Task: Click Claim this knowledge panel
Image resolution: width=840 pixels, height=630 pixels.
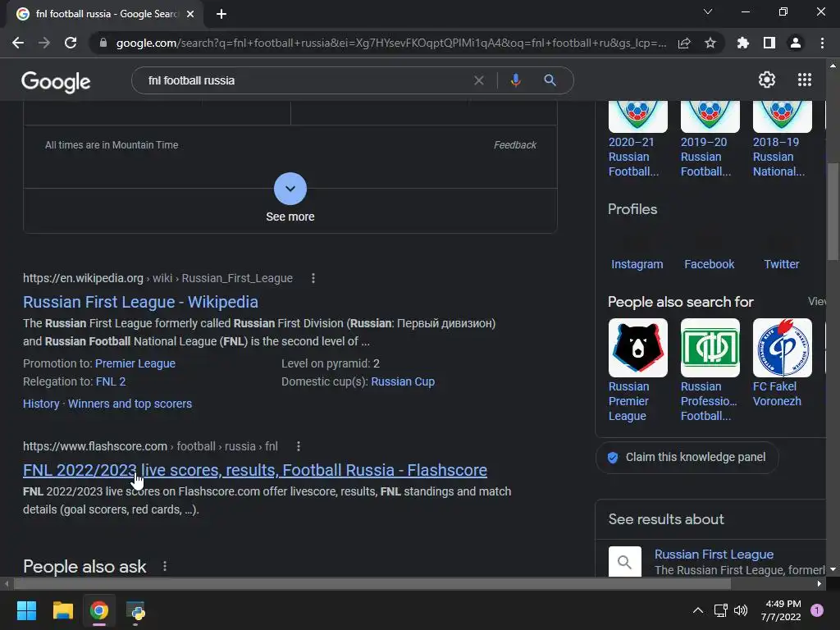Action: [x=687, y=458]
